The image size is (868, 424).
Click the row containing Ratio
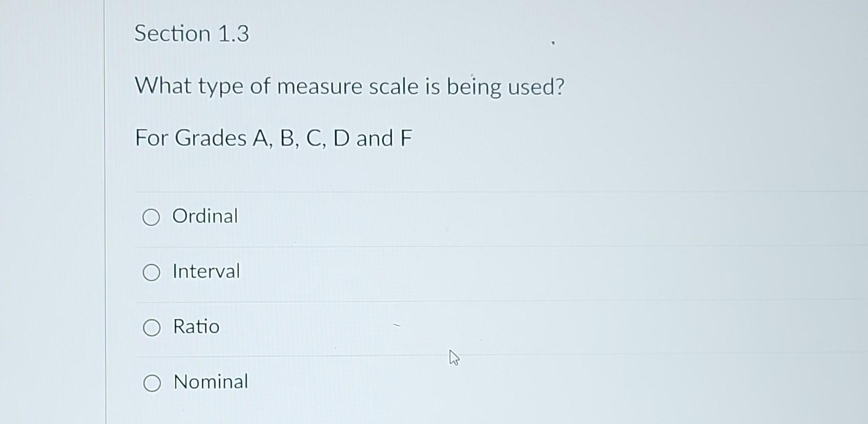[x=359, y=327]
